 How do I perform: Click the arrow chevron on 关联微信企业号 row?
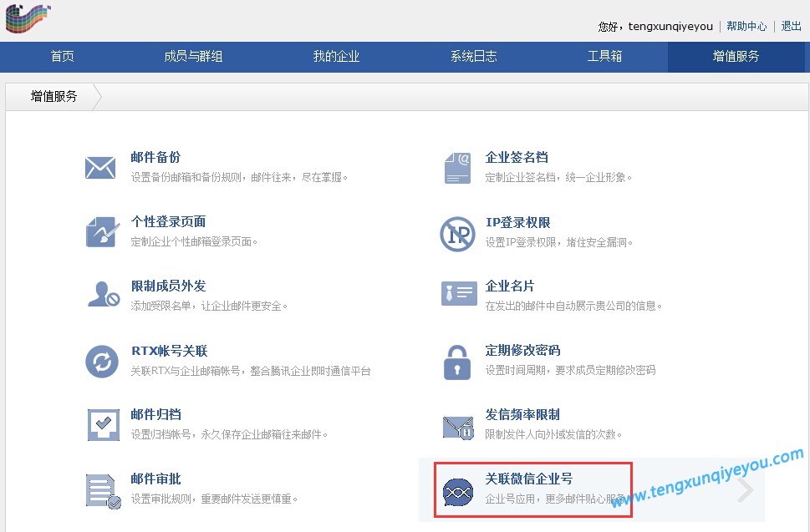(745, 490)
